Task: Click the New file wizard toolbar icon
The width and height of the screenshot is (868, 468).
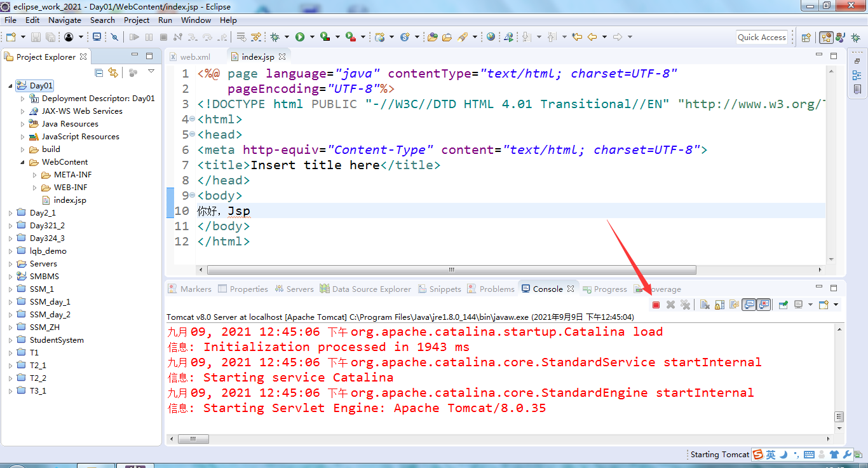Action: (x=11, y=37)
